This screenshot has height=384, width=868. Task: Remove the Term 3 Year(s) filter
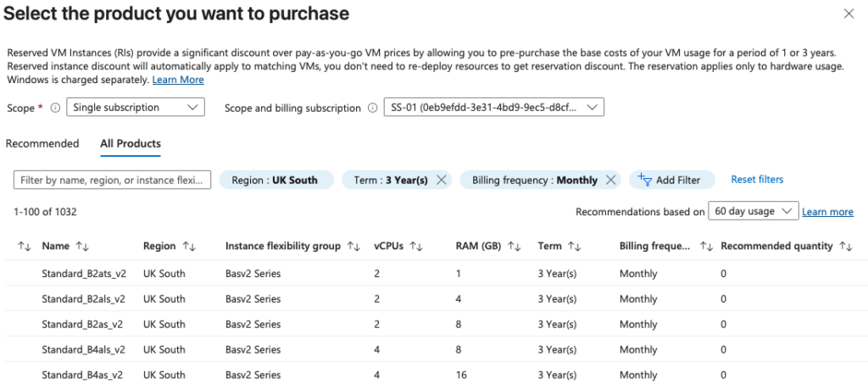(441, 180)
